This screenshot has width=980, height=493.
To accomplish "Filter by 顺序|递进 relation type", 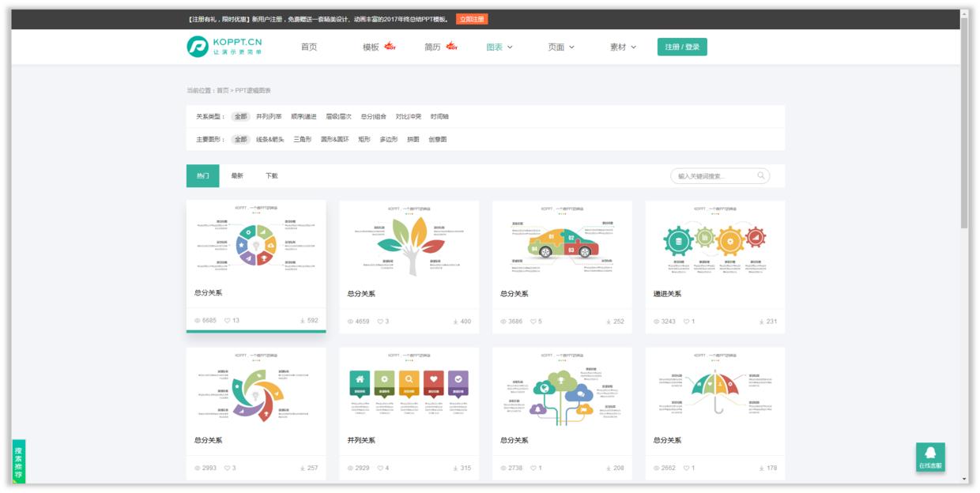I will 303,116.
